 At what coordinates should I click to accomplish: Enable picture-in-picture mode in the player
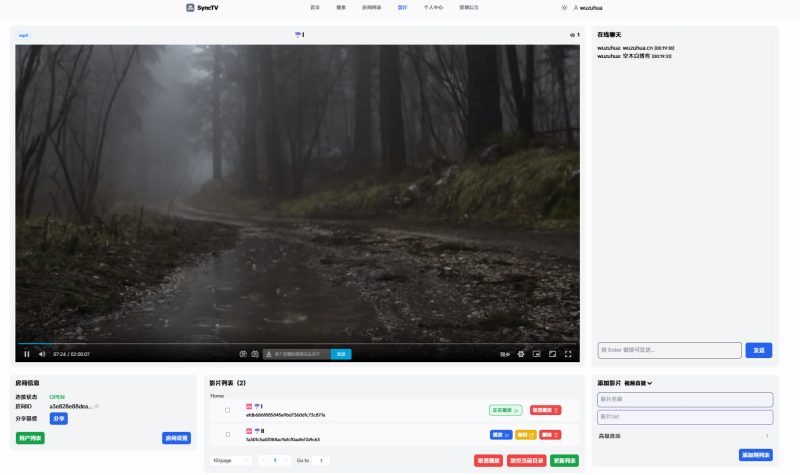(537, 354)
